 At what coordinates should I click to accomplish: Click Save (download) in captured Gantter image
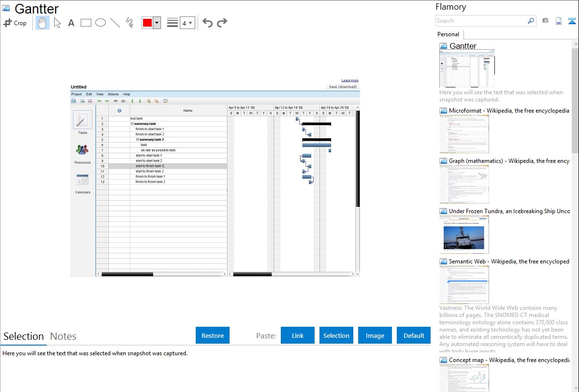pyautogui.click(x=343, y=87)
